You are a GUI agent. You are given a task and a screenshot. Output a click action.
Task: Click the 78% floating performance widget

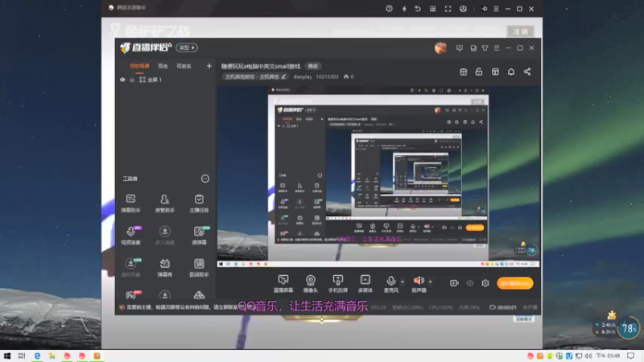[x=629, y=328]
